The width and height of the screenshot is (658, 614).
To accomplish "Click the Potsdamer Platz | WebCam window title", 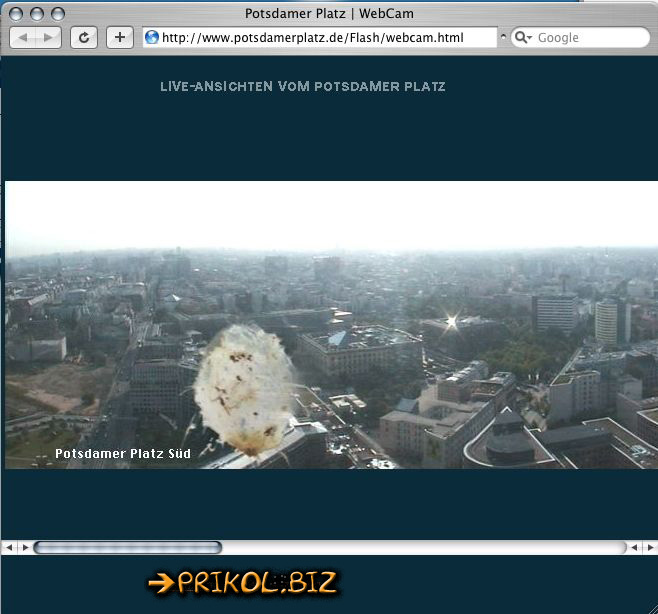I will pyautogui.click(x=329, y=13).
